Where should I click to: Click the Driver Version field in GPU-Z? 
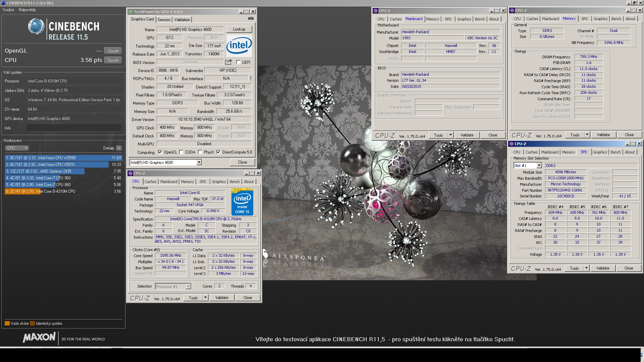[x=204, y=119]
